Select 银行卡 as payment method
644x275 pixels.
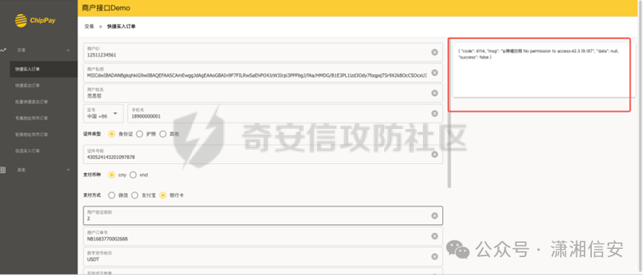[x=163, y=195]
